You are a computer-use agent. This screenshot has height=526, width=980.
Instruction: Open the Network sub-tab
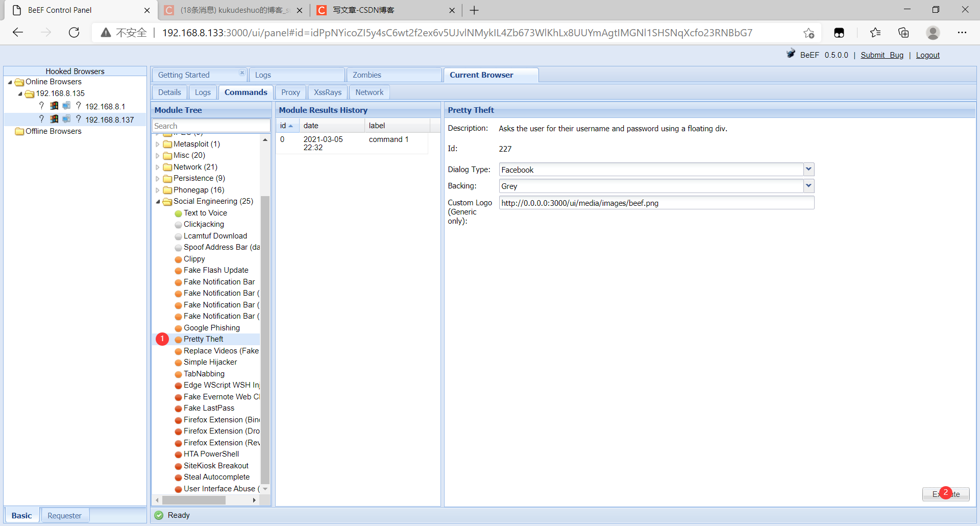tap(370, 92)
